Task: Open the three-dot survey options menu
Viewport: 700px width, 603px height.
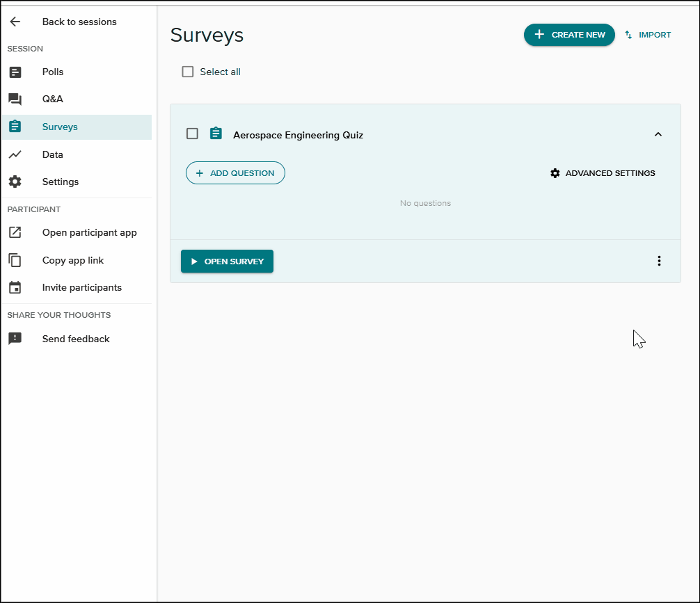Action: (x=659, y=261)
